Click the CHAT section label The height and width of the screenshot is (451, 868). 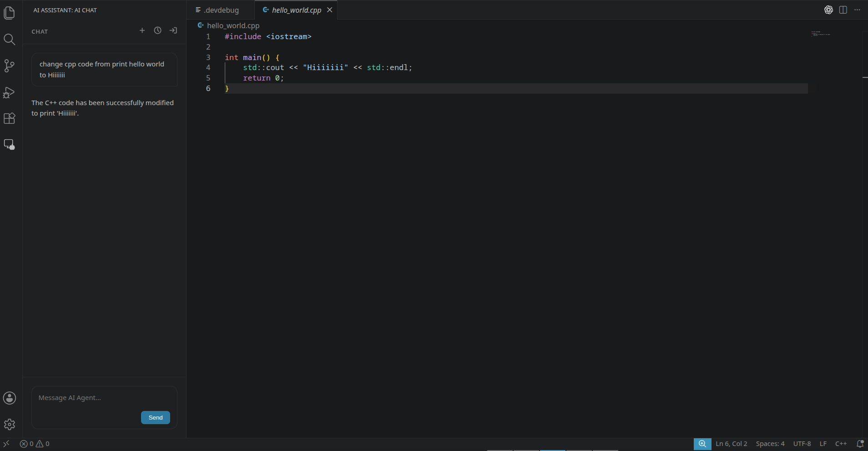40,31
